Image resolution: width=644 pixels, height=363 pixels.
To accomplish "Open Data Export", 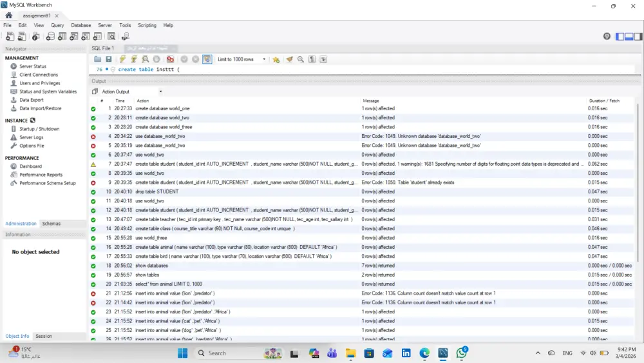I will pos(31,100).
